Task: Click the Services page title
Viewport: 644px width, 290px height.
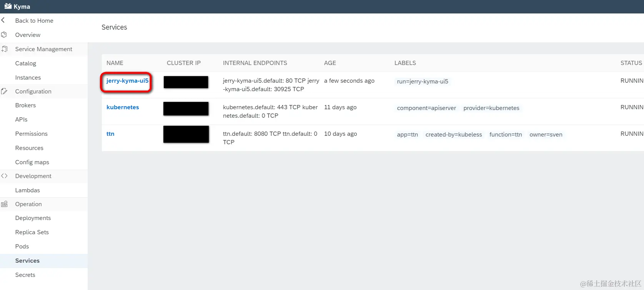Action: pos(114,27)
